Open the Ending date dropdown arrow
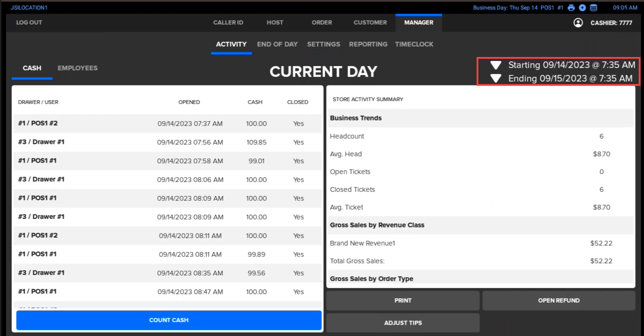The image size is (644, 336). pos(496,78)
